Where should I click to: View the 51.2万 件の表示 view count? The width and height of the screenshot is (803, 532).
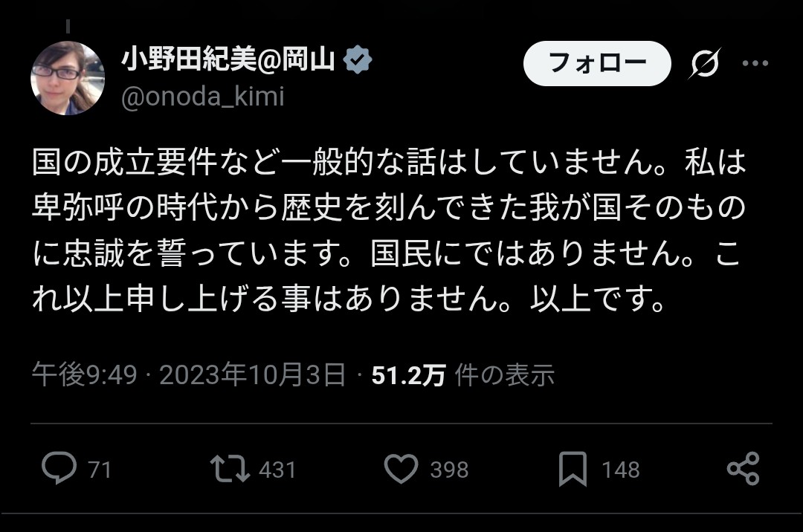(x=462, y=375)
